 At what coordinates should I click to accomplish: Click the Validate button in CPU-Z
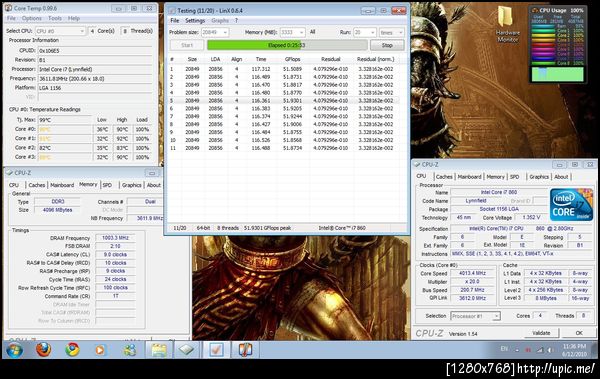[x=541, y=333]
